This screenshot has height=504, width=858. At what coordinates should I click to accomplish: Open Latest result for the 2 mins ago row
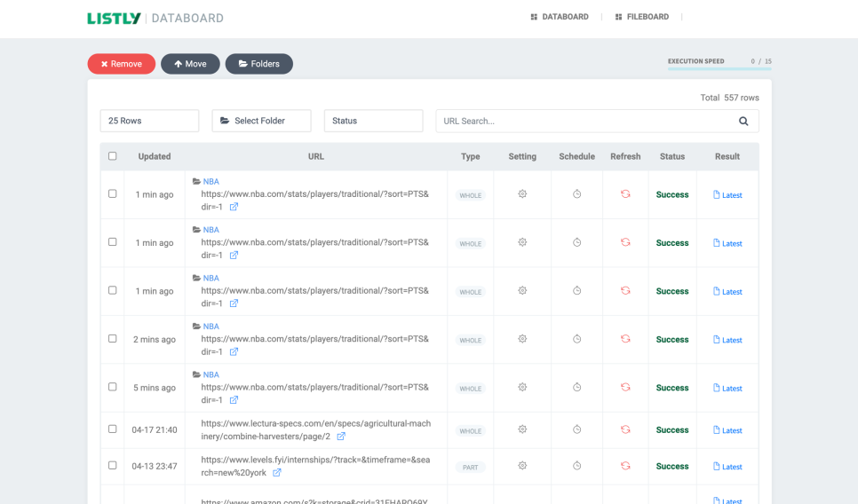coord(727,340)
